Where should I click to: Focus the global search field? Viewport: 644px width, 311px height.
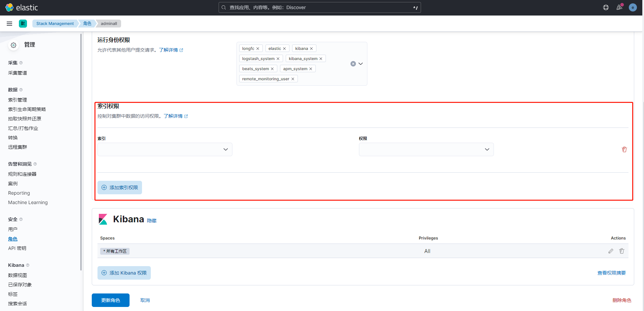320,7
